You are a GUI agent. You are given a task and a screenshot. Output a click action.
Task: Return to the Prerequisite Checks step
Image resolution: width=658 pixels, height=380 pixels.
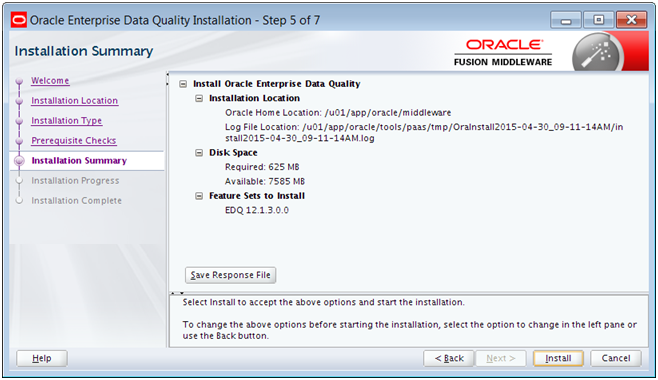click(73, 141)
